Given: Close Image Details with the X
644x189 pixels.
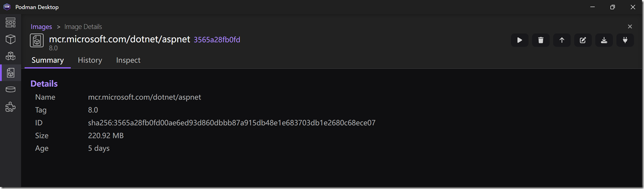Looking at the screenshot, I should click(x=629, y=26).
